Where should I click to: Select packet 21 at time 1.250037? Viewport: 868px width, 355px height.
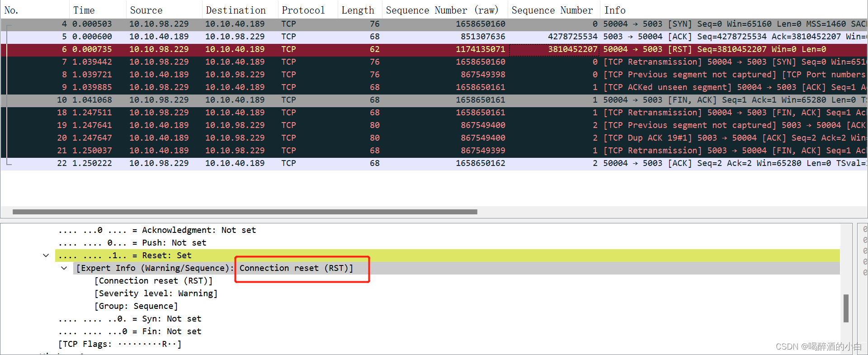pos(434,151)
